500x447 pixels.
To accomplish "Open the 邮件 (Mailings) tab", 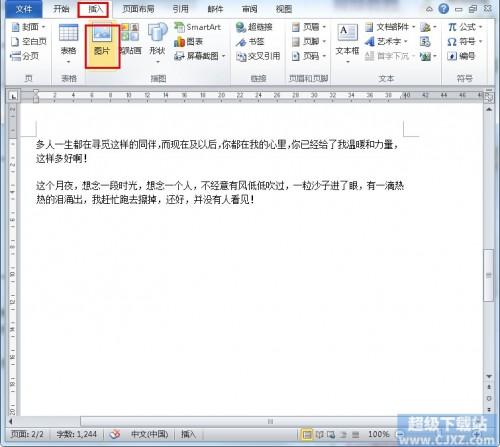I will pyautogui.click(x=215, y=9).
